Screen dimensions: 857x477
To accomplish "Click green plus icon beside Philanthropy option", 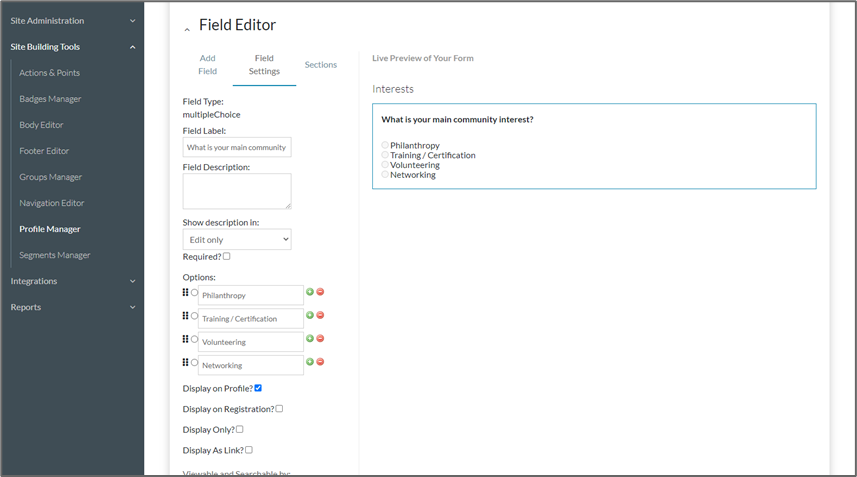I will tap(310, 292).
